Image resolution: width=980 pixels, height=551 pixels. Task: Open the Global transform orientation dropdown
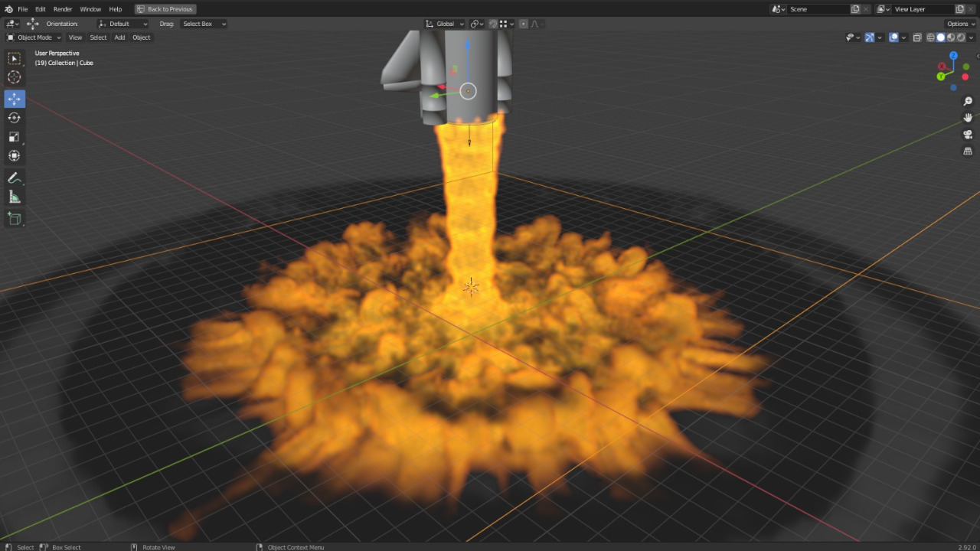pos(444,24)
